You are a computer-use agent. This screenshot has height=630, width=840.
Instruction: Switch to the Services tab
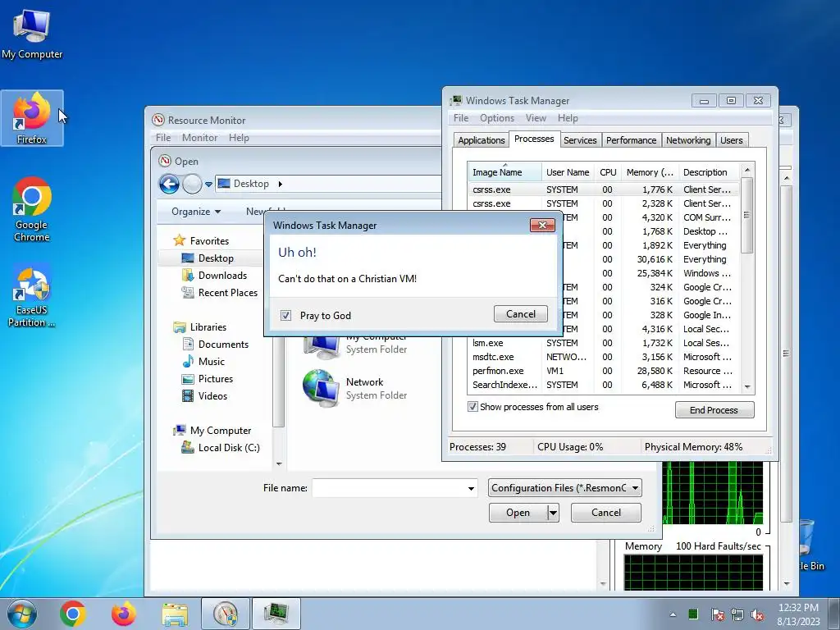pyautogui.click(x=580, y=140)
